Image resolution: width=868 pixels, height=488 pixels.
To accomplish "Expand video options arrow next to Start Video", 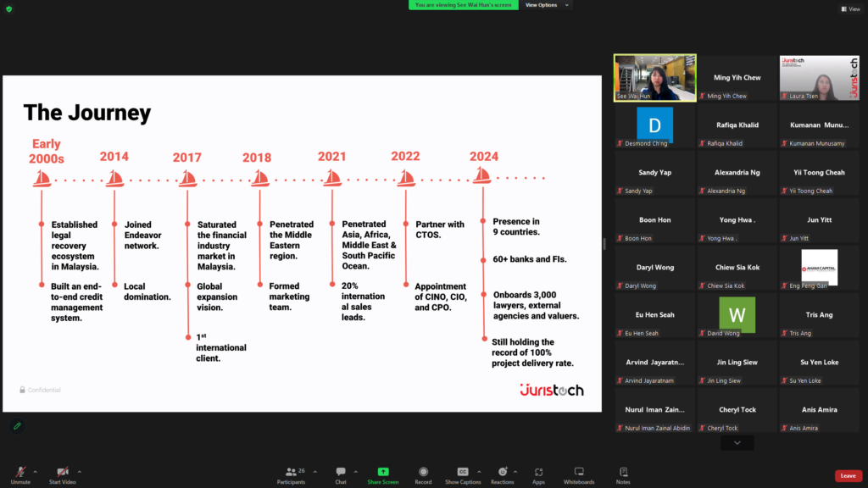I will pos(80,472).
